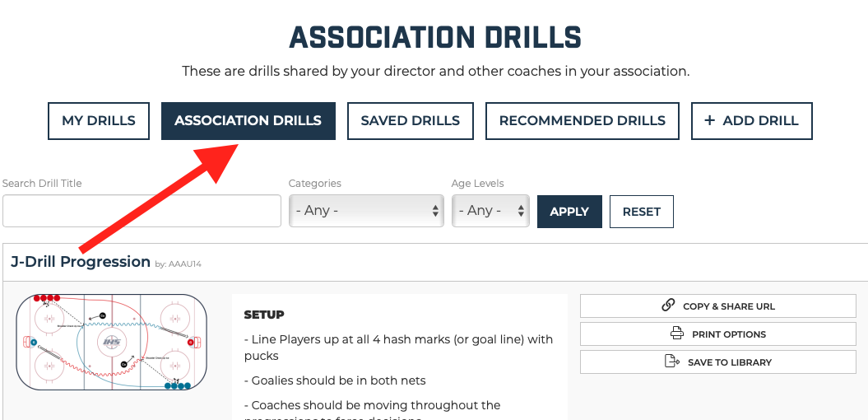Open the J-Drill rink diagram thumbnail
868x420 pixels.
112,342
